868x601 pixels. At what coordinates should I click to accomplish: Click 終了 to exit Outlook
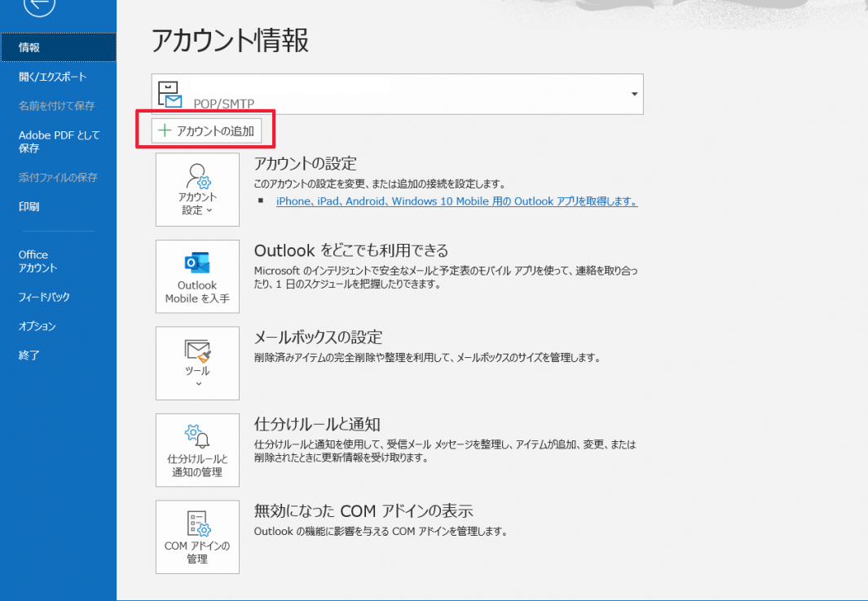pos(29,356)
